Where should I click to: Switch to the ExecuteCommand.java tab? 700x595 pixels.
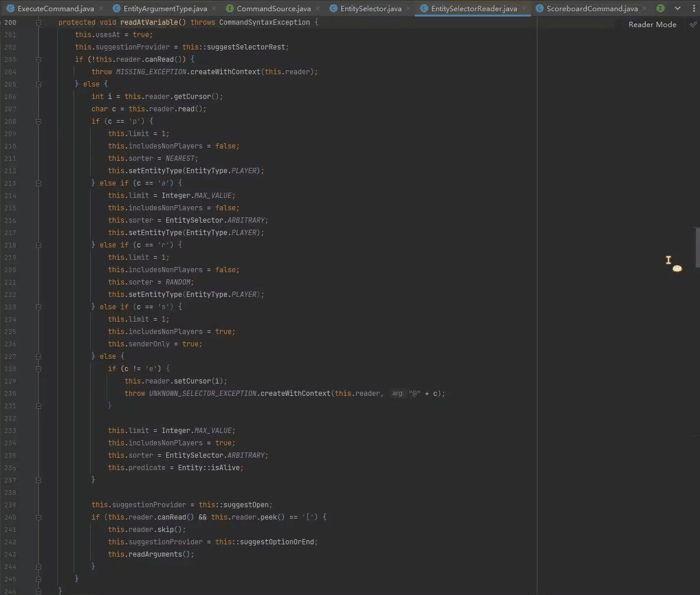[x=55, y=8]
